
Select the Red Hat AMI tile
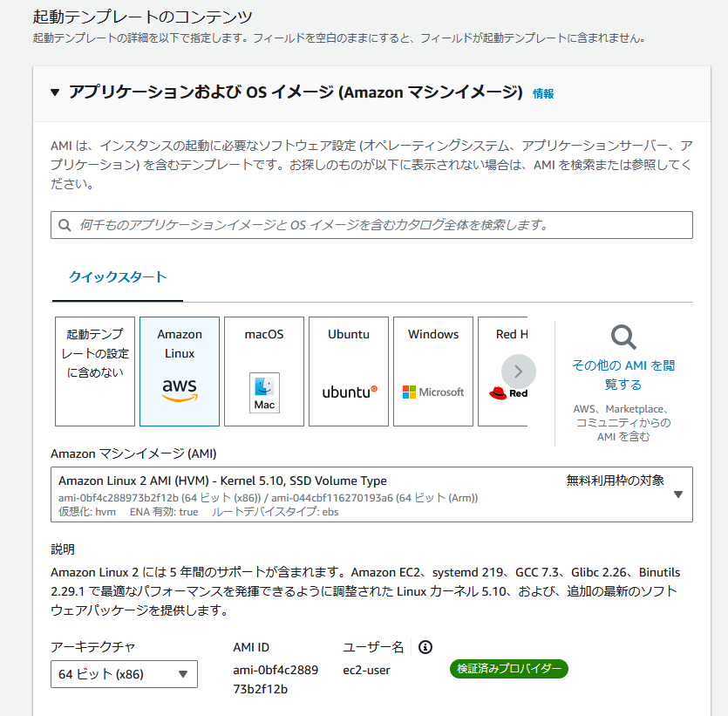click(x=503, y=372)
